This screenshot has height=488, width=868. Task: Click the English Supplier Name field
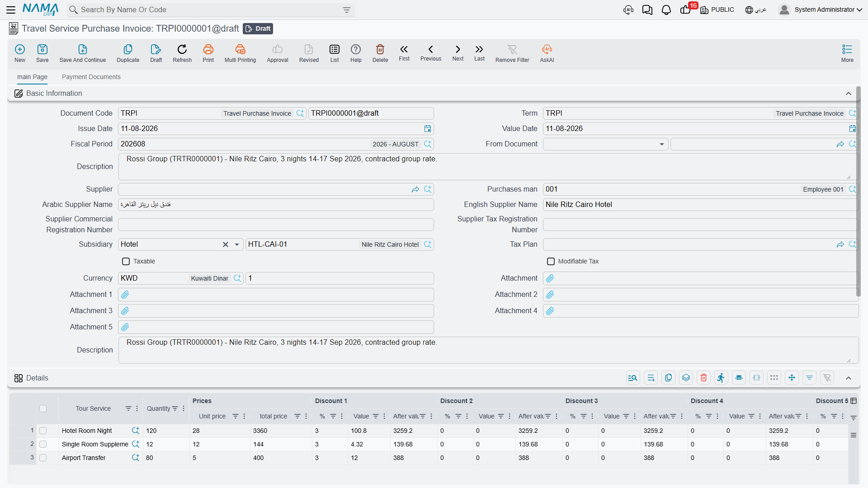(700, 205)
